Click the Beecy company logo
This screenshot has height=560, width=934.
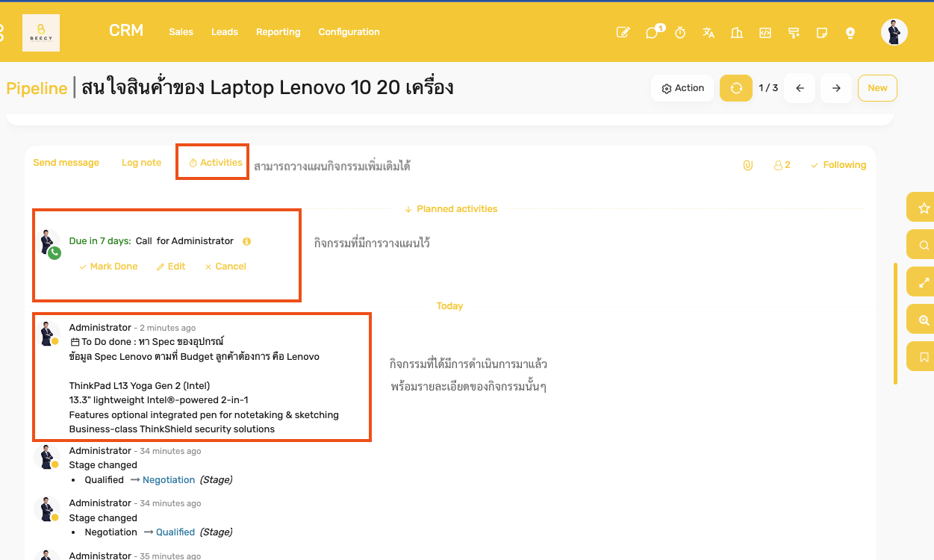point(41,32)
